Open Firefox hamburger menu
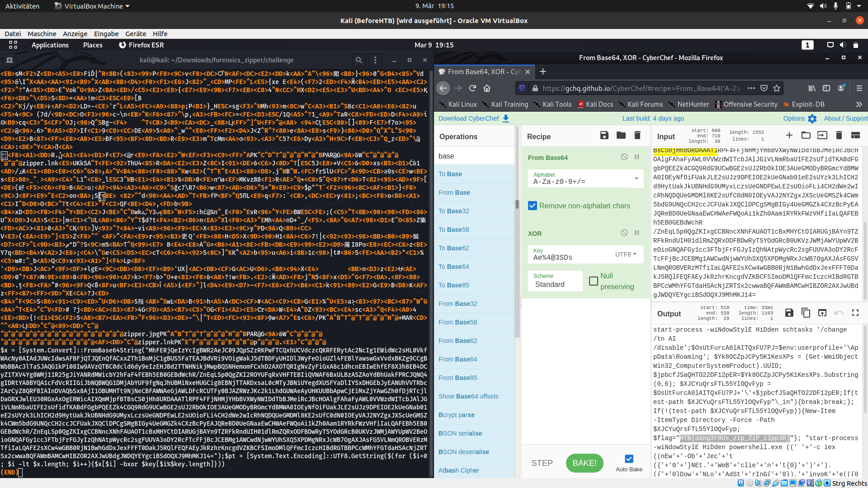The width and height of the screenshot is (868, 488). pyautogui.click(x=859, y=88)
